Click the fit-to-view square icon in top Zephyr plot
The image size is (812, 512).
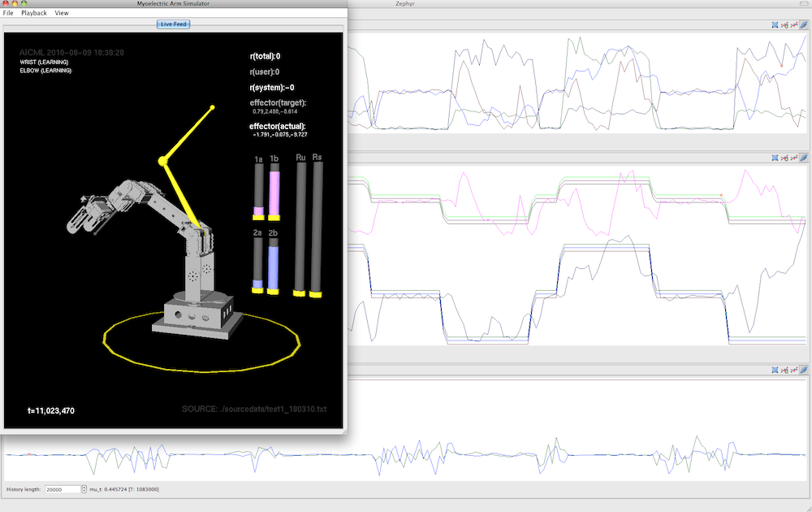tap(775, 25)
